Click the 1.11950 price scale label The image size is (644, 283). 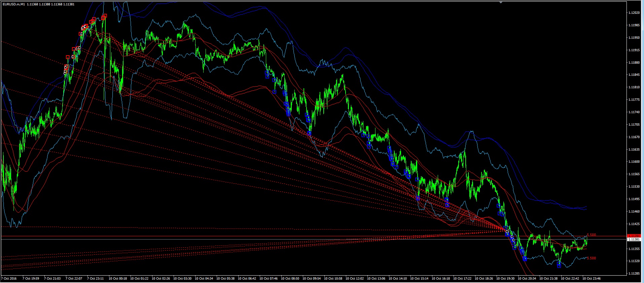pos(634,38)
